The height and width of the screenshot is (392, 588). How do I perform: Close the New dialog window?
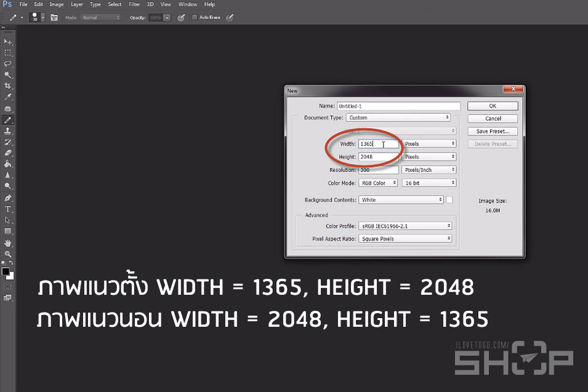click(x=513, y=89)
